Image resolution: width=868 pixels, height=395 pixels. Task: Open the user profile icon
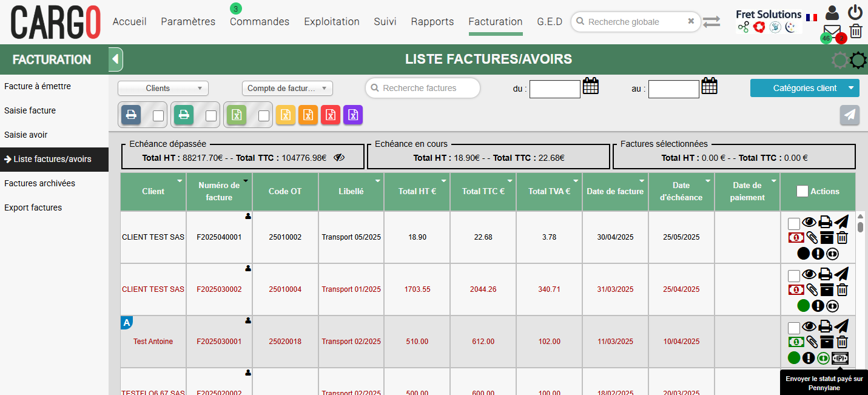832,12
